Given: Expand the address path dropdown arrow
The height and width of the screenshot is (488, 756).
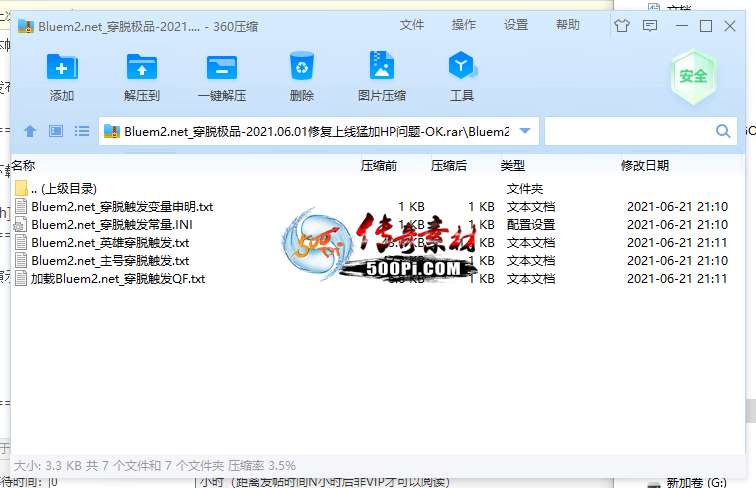Looking at the screenshot, I should (x=526, y=131).
